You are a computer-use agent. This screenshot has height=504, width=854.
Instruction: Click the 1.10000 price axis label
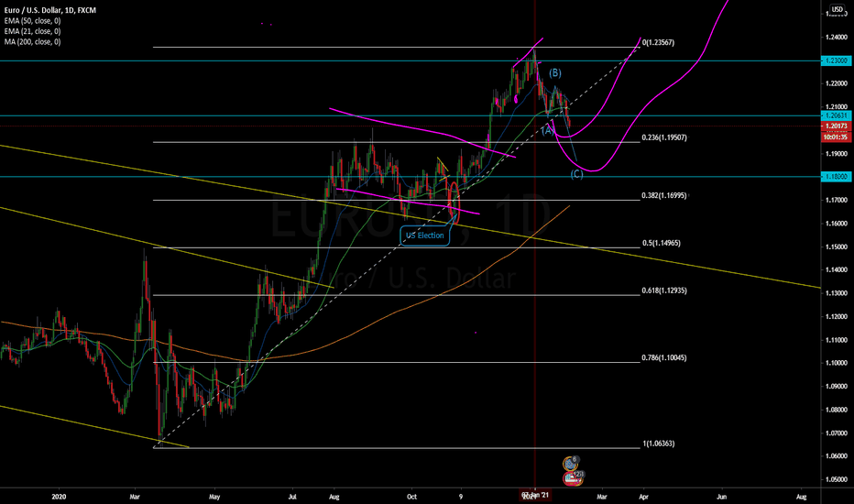point(836,363)
